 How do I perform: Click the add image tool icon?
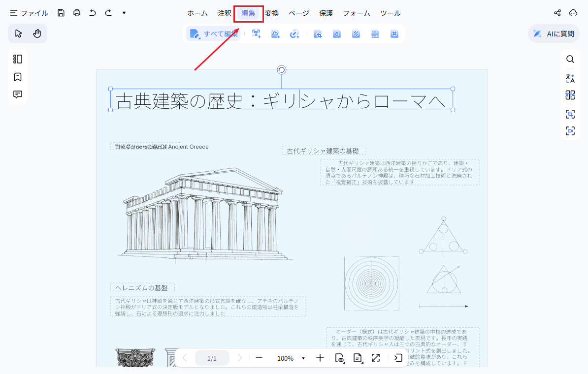(x=276, y=34)
